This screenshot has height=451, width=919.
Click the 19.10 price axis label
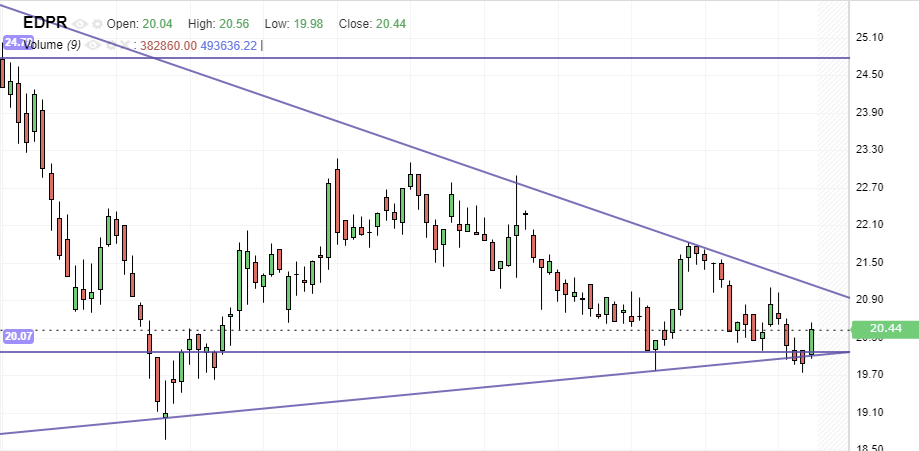[x=870, y=412]
